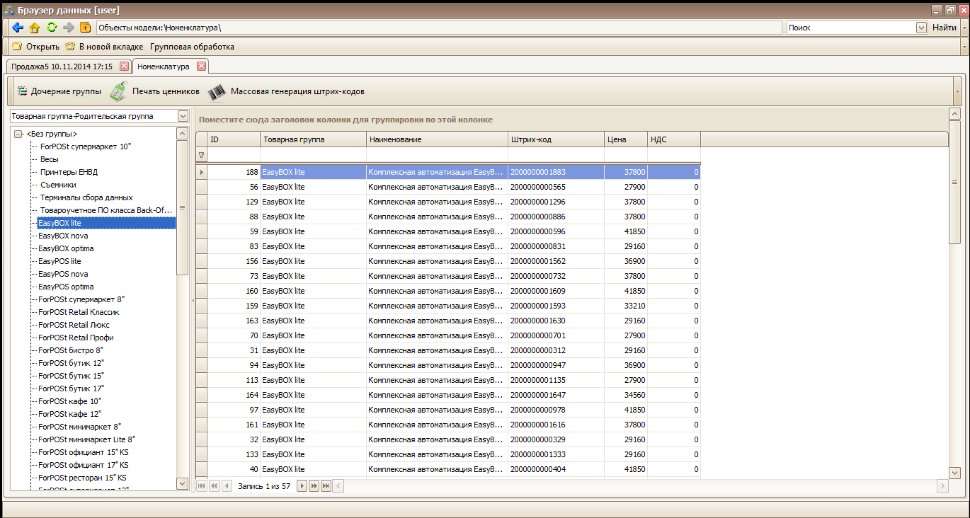Click the Печать ценников icon
The image size is (970, 518).
(x=119, y=91)
